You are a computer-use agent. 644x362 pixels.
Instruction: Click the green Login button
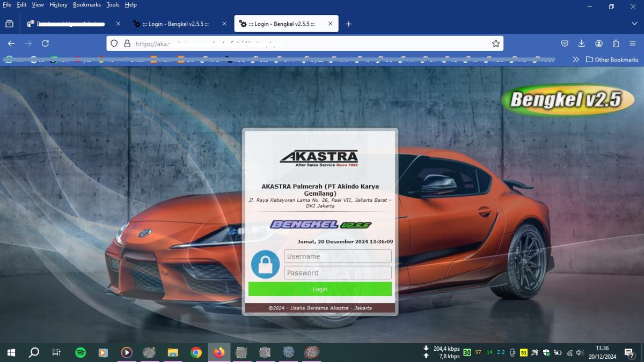coord(320,289)
